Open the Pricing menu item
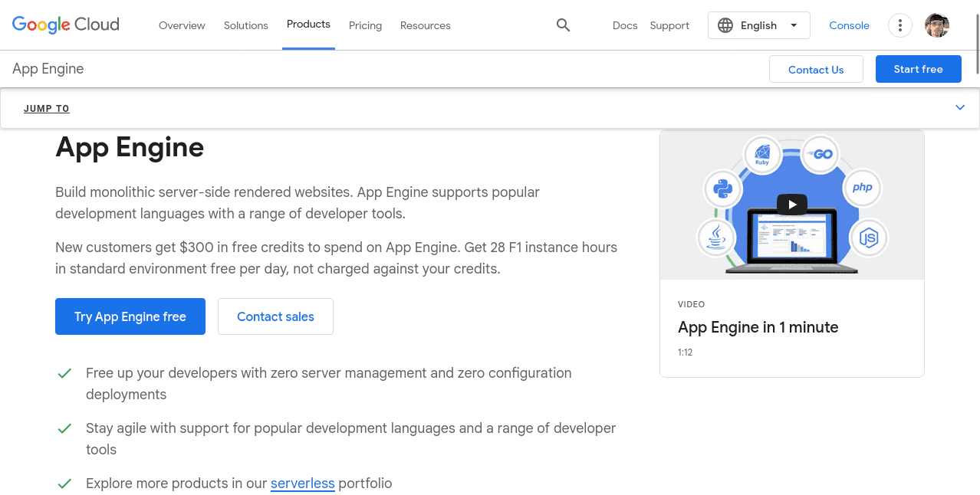Image resolution: width=980 pixels, height=495 pixels. click(x=365, y=25)
